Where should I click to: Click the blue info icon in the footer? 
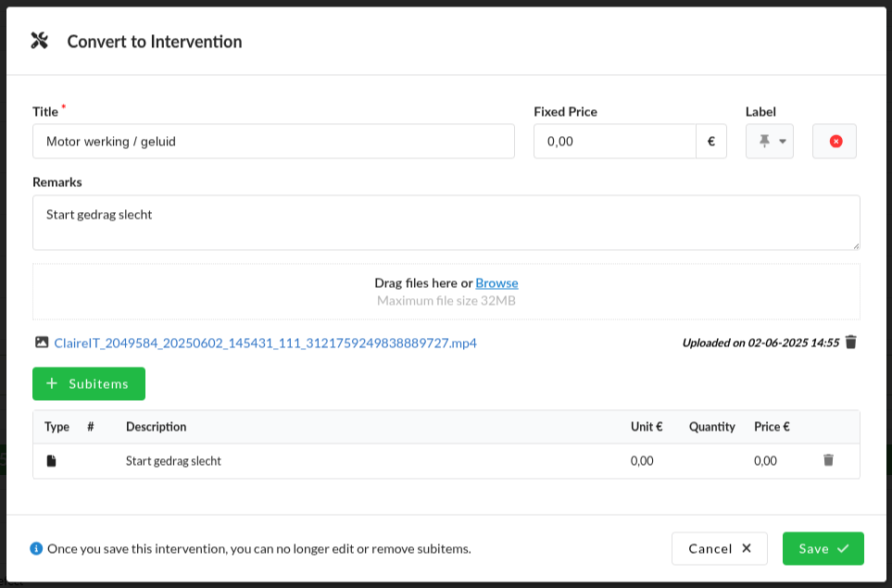[36, 548]
